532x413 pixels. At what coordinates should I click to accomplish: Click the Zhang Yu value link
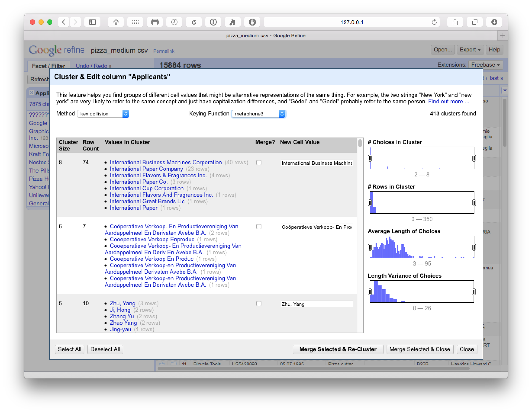pyautogui.click(x=122, y=316)
